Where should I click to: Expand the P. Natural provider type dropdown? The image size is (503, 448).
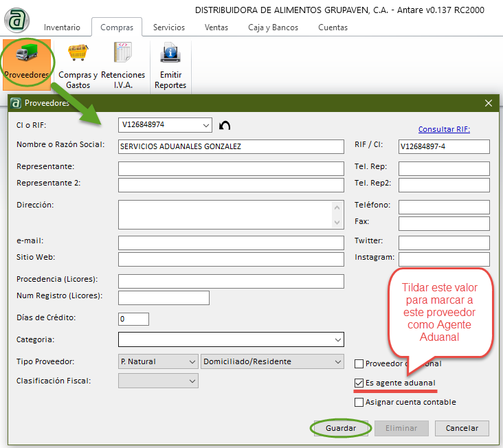(191, 361)
